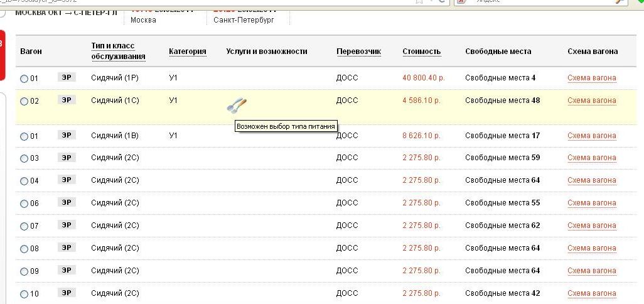Click the Стоимость column header
Screen dimensions: 644x304
421,52
